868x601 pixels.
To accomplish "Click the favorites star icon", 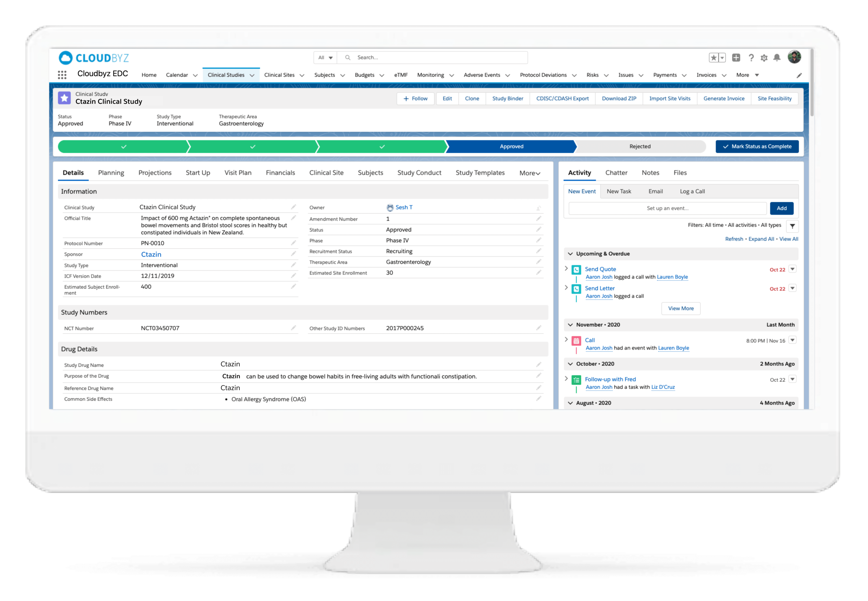I will tap(713, 58).
